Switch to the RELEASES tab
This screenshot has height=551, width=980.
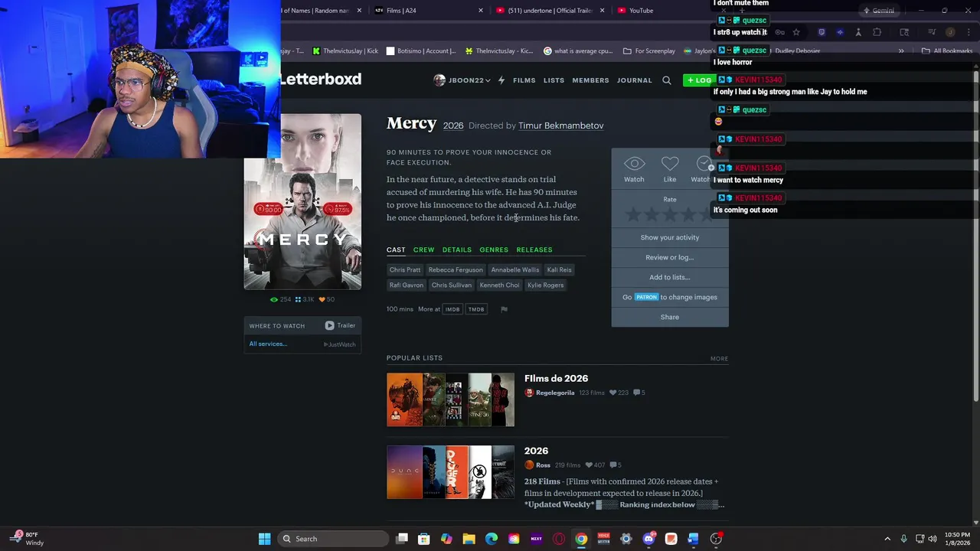point(534,249)
